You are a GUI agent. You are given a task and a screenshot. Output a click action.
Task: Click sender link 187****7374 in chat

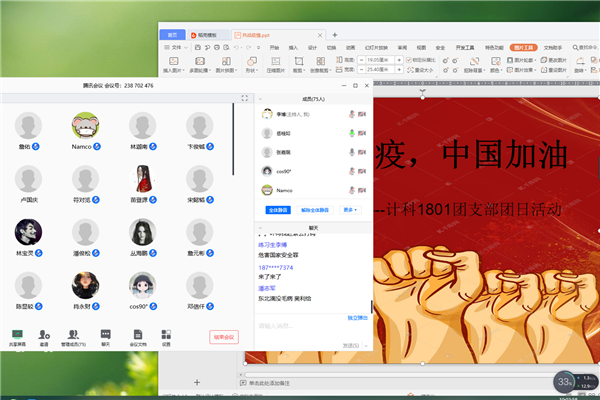tap(276, 268)
